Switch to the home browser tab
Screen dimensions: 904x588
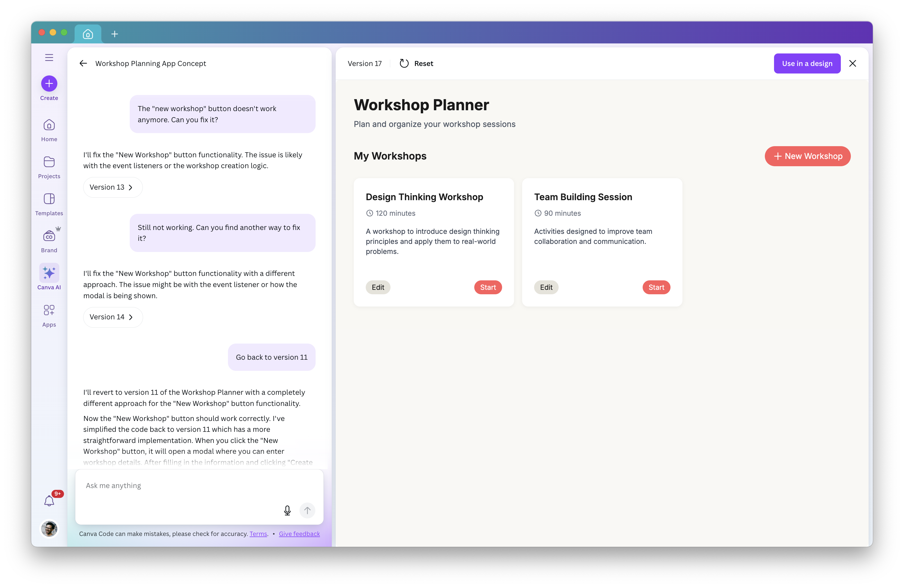click(88, 34)
